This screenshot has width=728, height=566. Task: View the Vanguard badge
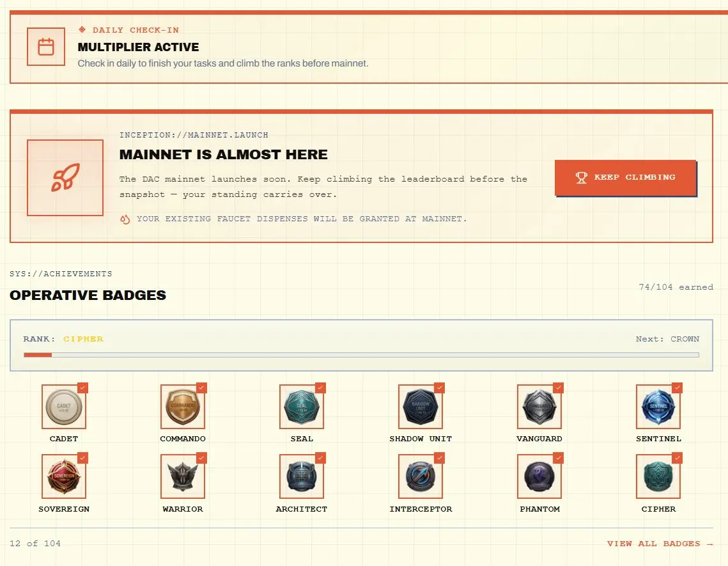tap(539, 407)
